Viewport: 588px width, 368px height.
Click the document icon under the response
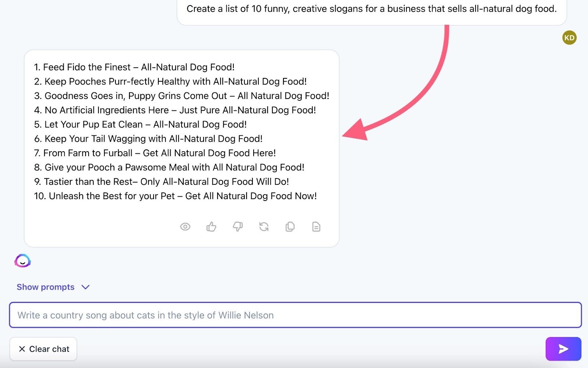[316, 227]
